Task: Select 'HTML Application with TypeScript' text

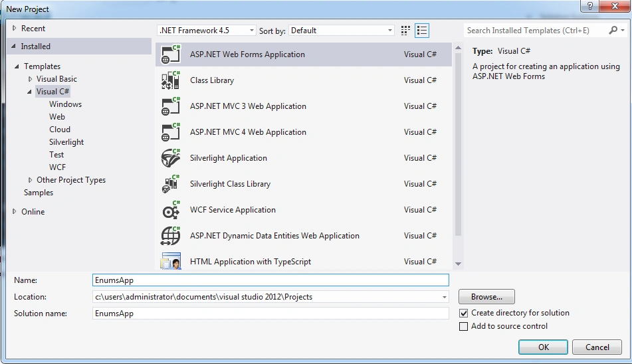Action: pos(251,262)
